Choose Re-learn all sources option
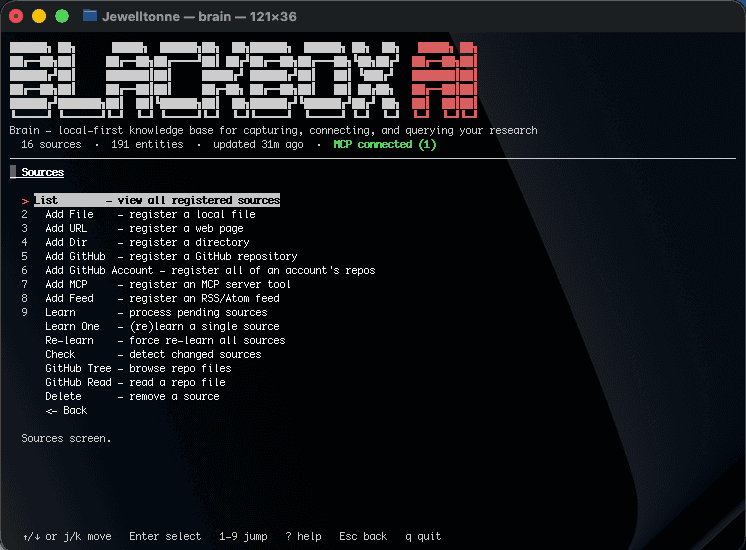 [x=165, y=341]
